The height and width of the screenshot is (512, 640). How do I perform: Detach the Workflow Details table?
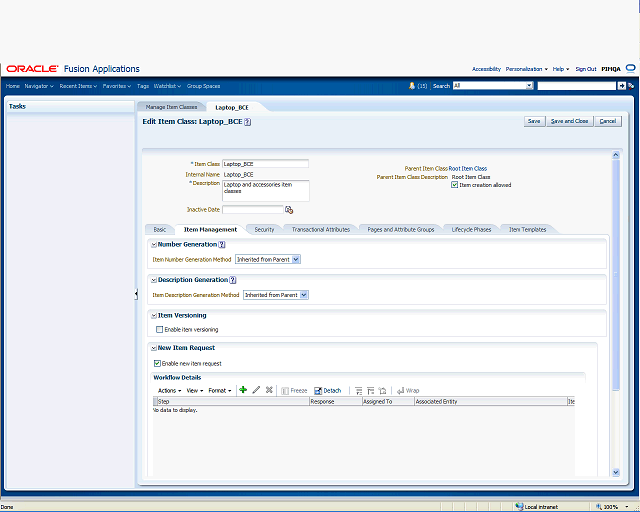click(x=327, y=391)
